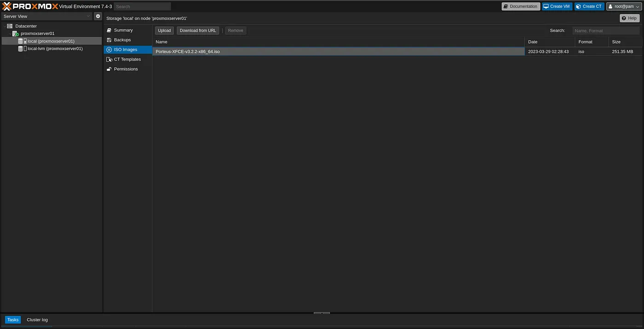Open the Server View dropdown
644x329 pixels.
click(x=46, y=16)
